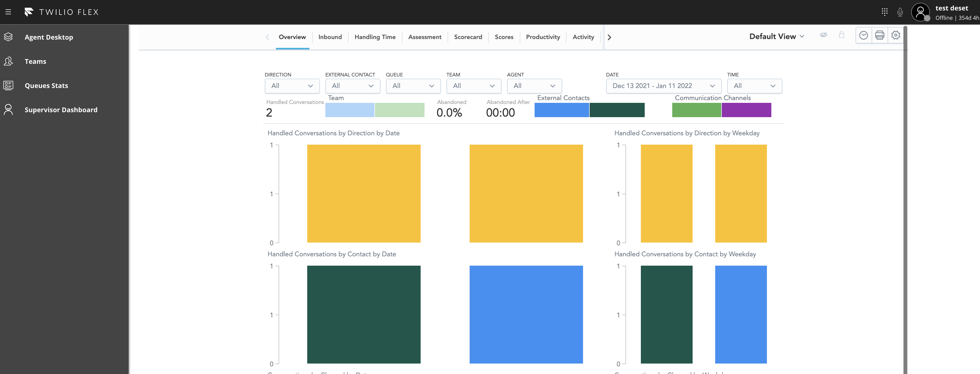The width and height of the screenshot is (980, 374).
Task: Expand the Agent dropdown filter
Action: click(x=534, y=86)
